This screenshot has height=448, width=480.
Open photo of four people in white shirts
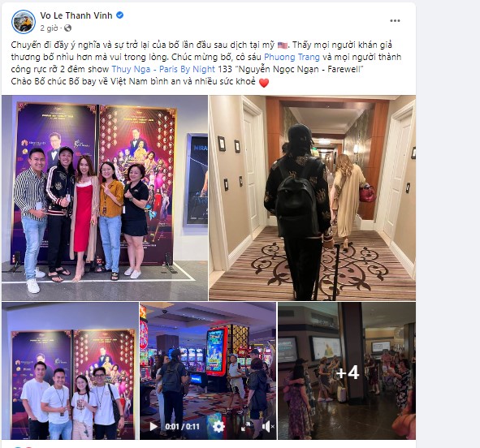[x=70, y=371]
